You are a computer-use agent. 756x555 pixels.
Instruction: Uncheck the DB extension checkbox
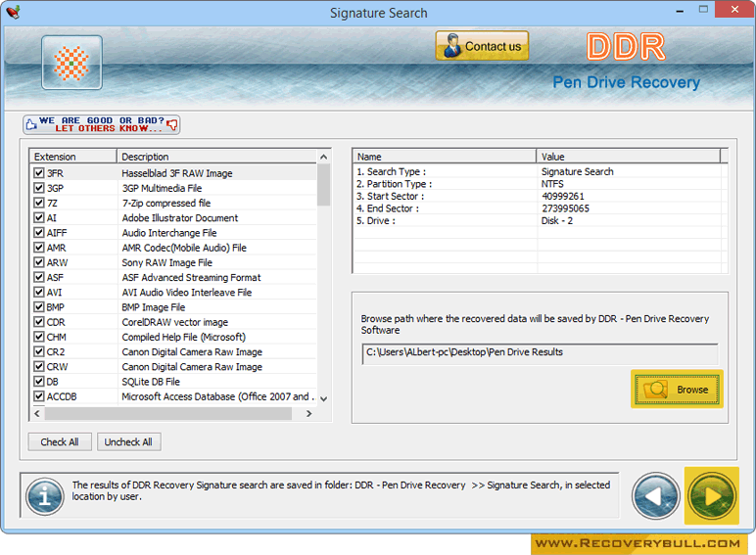(39, 382)
